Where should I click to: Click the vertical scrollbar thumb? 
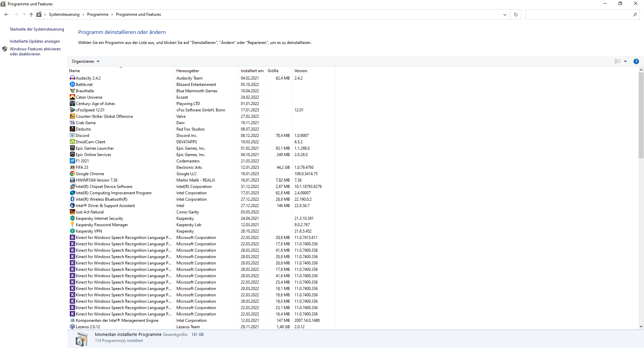pyautogui.click(x=641, y=115)
